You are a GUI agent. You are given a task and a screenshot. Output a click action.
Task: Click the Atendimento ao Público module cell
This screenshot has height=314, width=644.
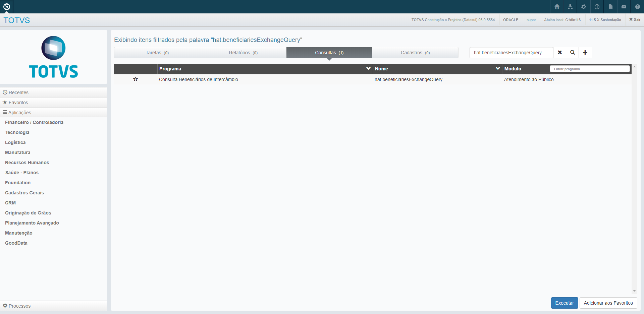point(529,79)
